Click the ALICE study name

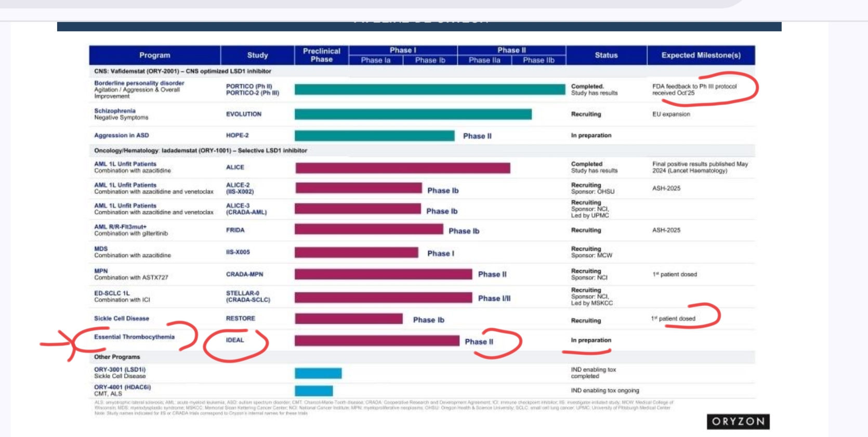click(x=235, y=167)
